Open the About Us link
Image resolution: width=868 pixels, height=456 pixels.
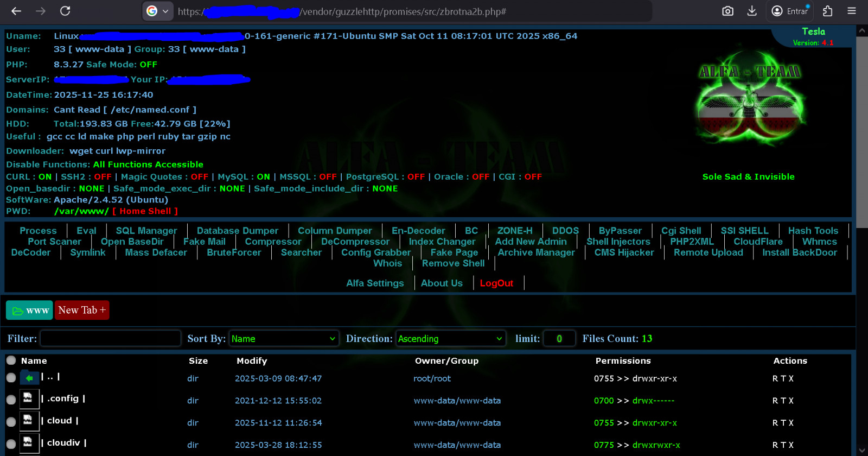pos(442,283)
